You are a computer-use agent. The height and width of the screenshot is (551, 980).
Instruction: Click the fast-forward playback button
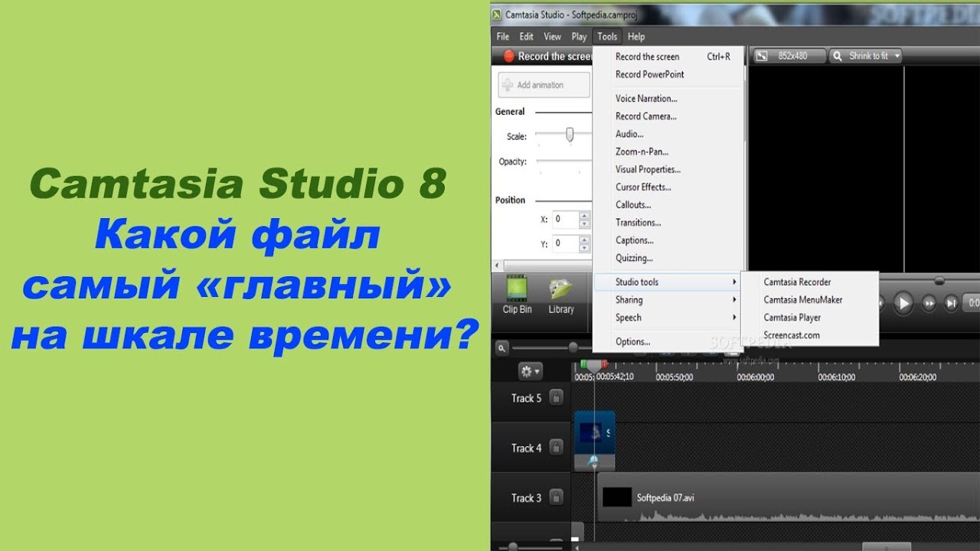pos(929,303)
